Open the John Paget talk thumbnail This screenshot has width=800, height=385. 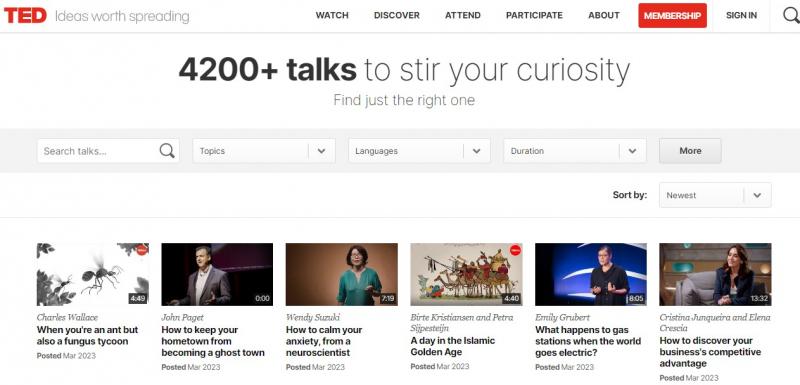tap(217, 274)
